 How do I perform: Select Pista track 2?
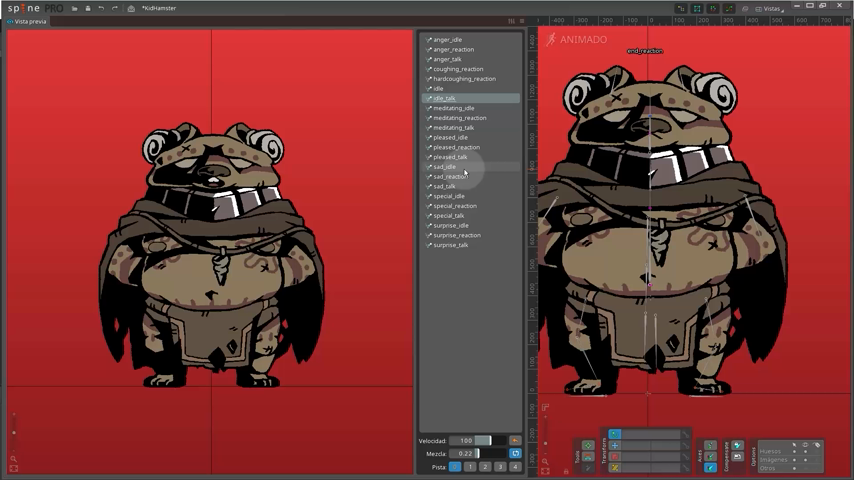(x=485, y=467)
